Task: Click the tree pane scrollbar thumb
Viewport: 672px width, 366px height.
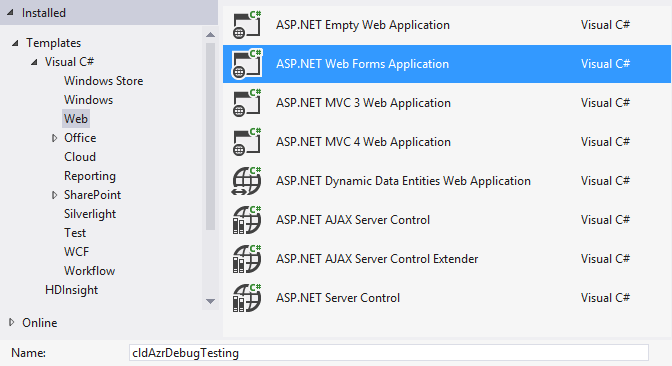Action: [x=210, y=136]
